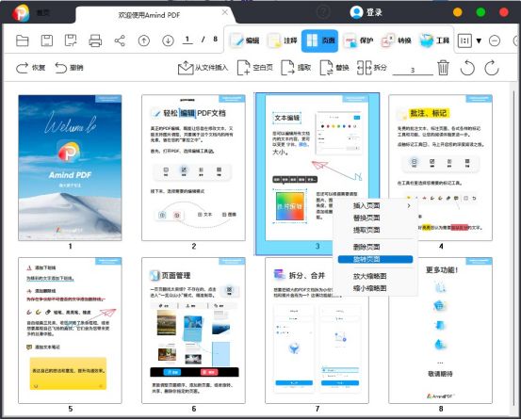This screenshot has height=420, width=521.
Task: Expand the zoom dropdown arrow next to 1:1
Action: 479,40
